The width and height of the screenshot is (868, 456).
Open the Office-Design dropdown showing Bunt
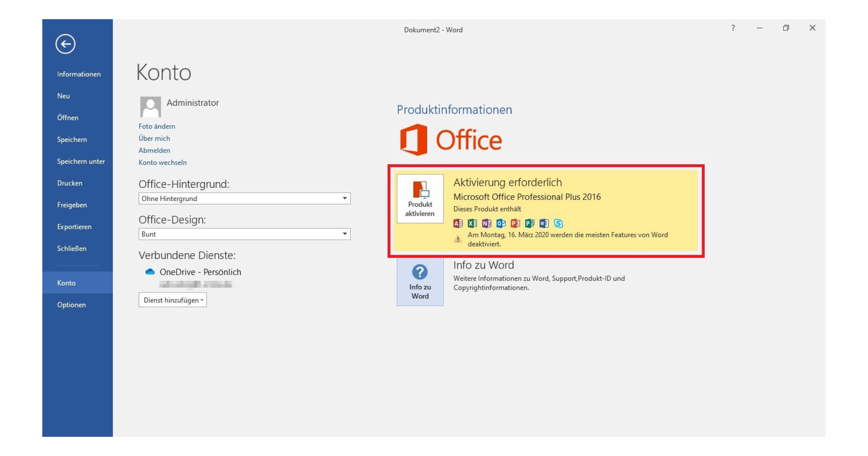(244, 234)
